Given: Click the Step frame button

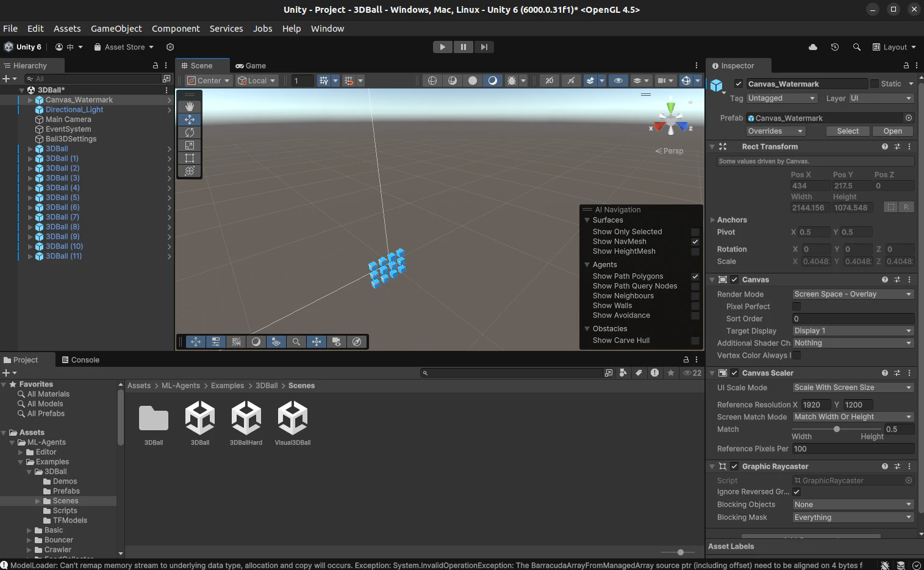Looking at the screenshot, I should [484, 47].
